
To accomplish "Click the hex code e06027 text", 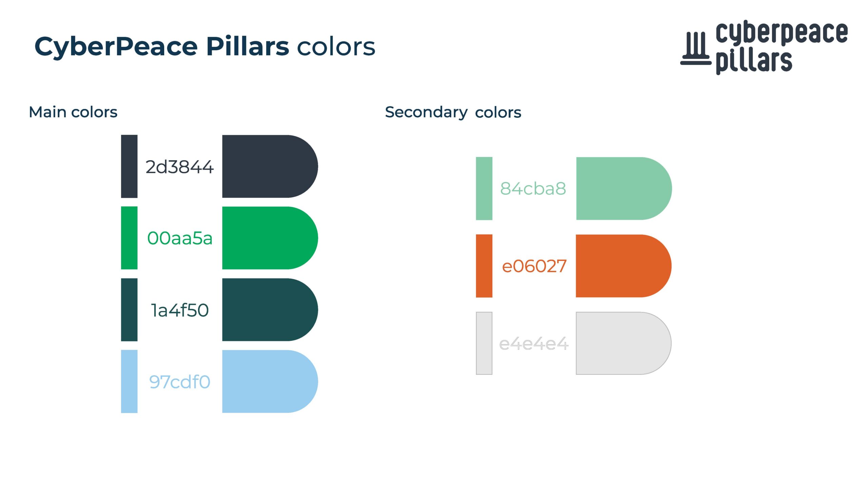I will tap(534, 266).
